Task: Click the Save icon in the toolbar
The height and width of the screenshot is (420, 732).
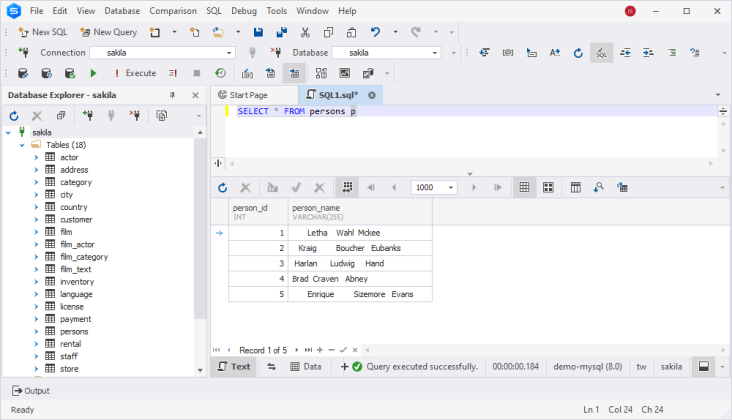Action: tap(258, 32)
